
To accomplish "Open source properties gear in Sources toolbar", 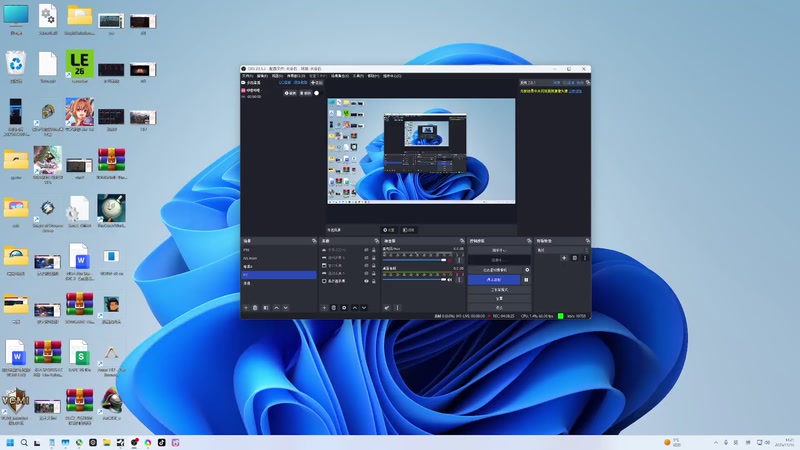I will point(344,308).
